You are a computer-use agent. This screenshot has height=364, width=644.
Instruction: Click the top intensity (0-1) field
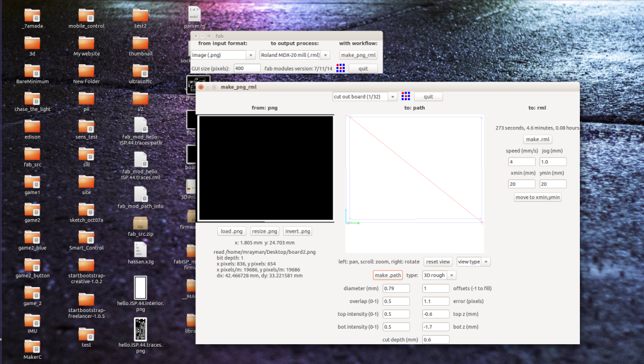click(397, 314)
